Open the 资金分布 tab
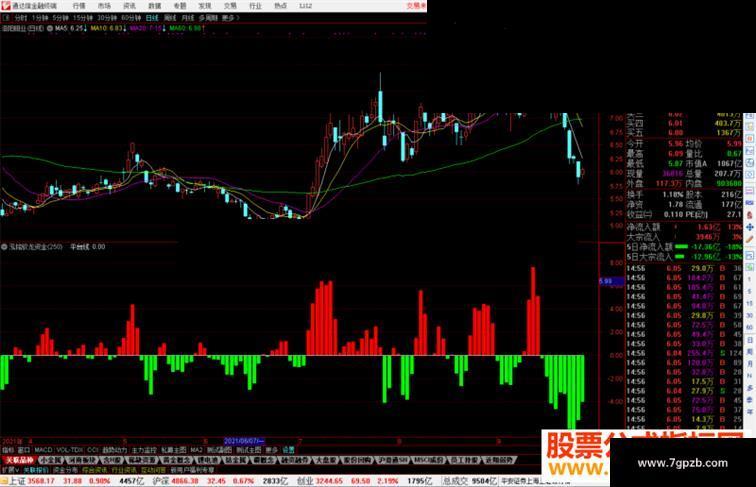756x487 pixels. 65,470
